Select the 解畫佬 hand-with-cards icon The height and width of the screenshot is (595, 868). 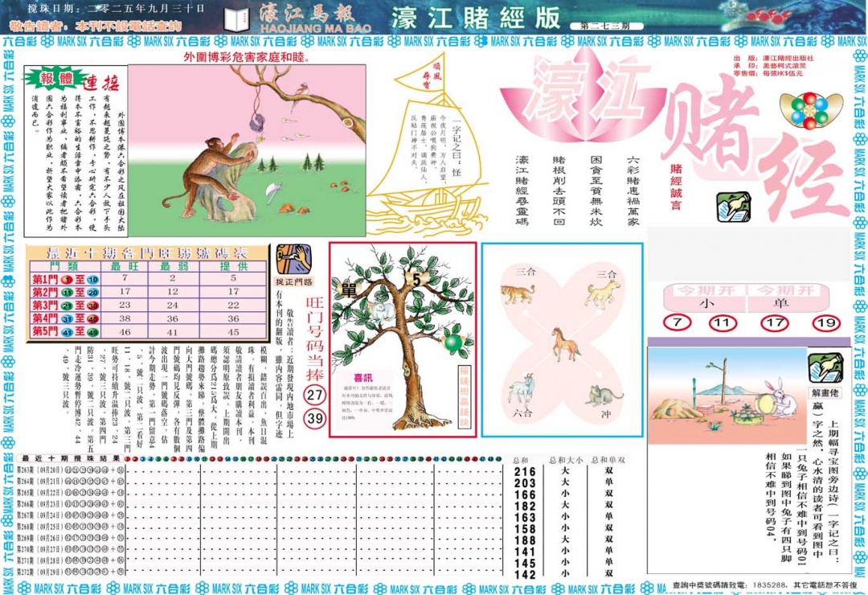click(x=825, y=368)
